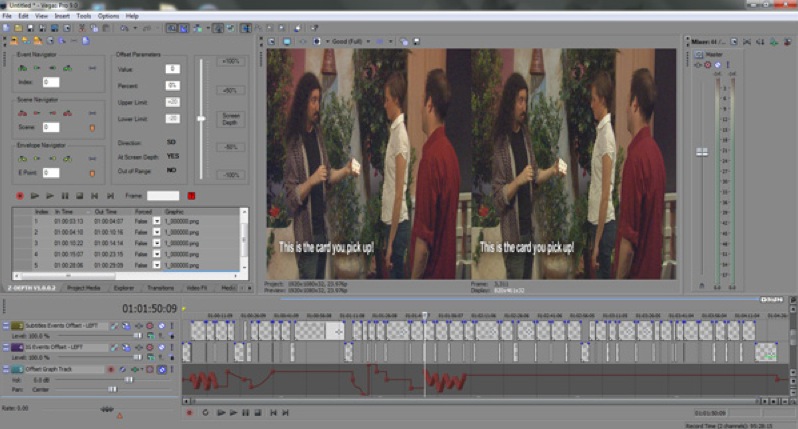
Task: Click the Open folder toolbar icon
Action: pos(18,28)
